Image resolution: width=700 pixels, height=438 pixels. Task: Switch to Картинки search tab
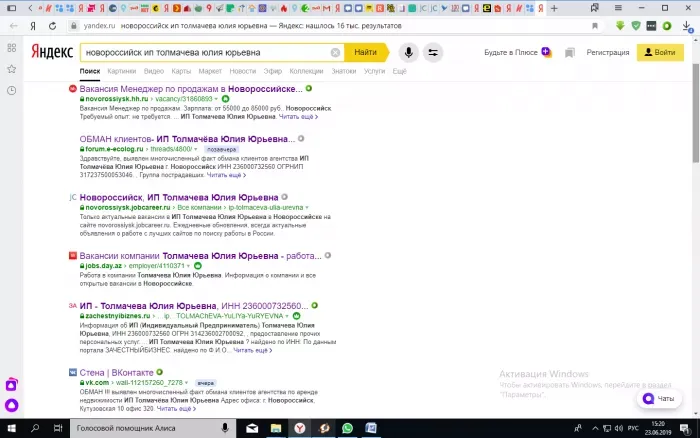[121, 71]
